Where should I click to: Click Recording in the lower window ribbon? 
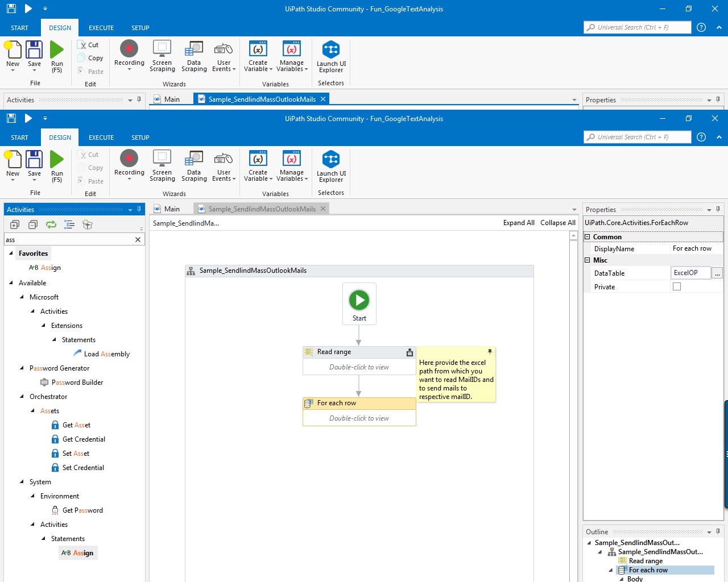click(129, 165)
